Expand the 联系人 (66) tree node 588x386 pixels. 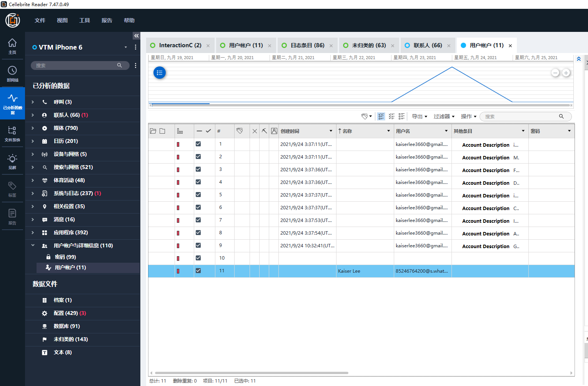click(33, 115)
